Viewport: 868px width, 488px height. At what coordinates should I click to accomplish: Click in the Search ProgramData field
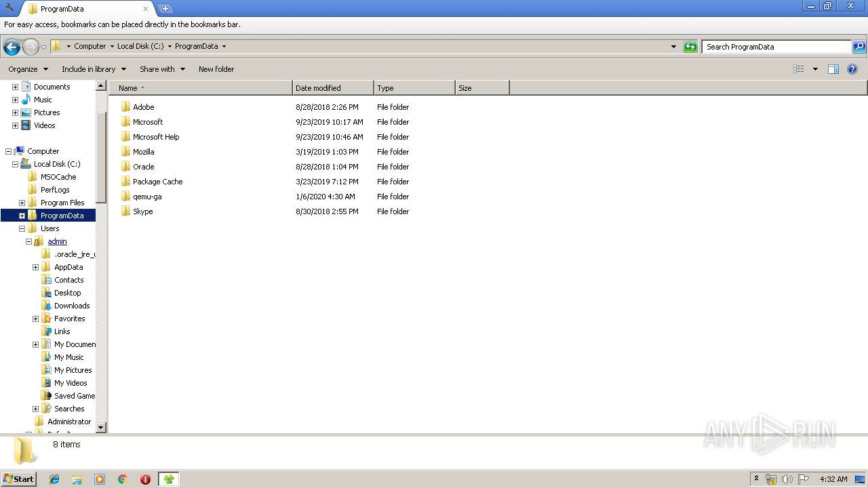point(776,47)
